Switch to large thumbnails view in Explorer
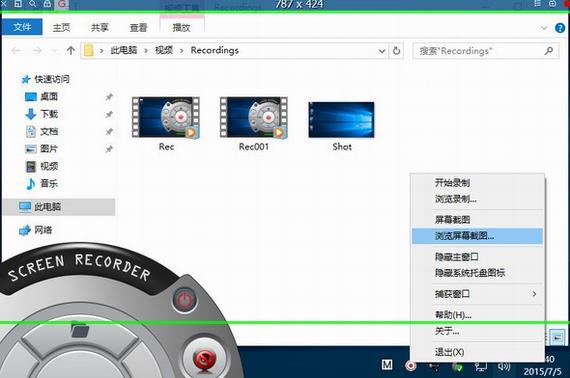The image size is (570, 378). pyautogui.click(x=557, y=338)
